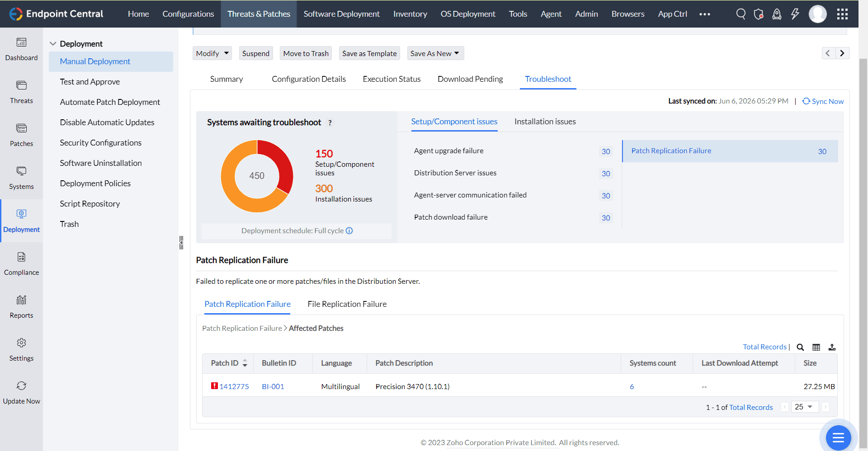Switch to the Execution Status tab
This screenshot has width=868, height=451.
coord(392,79)
